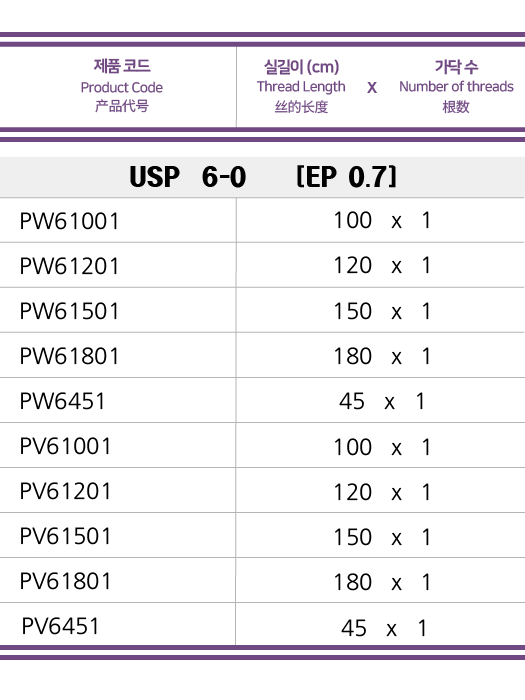Click product code PV61501
The width and height of the screenshot is (525, 700).
click(65, 536)
